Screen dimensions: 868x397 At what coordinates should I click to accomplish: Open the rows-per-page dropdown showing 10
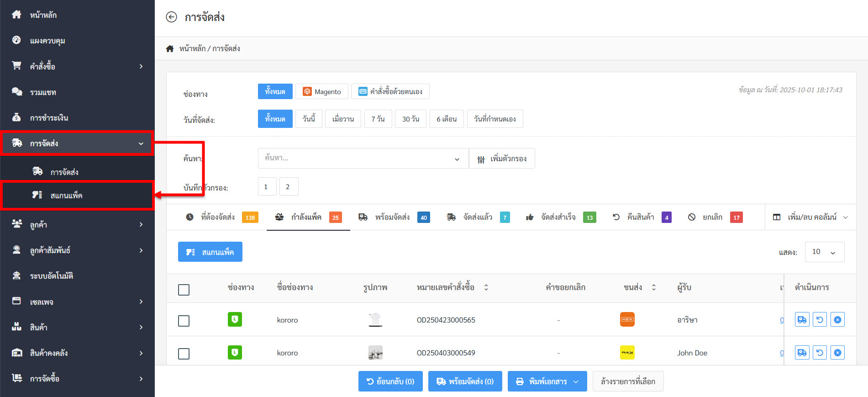click(824, 252)
